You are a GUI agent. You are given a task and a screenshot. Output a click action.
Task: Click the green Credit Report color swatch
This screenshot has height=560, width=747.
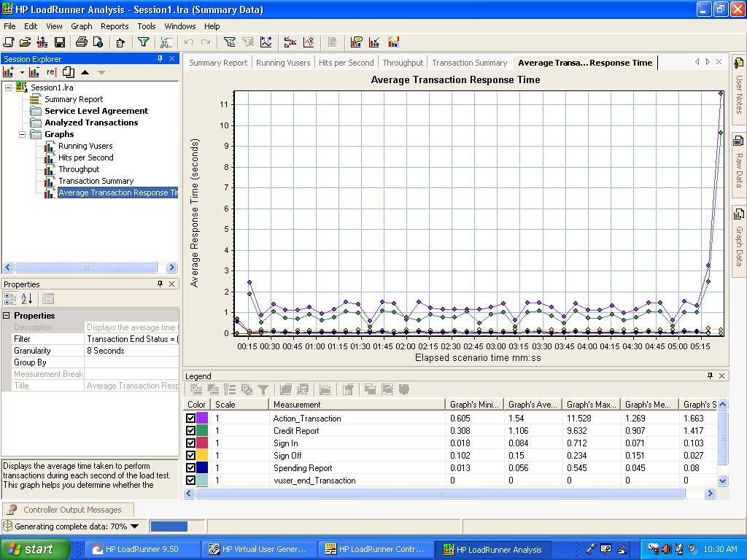pyautogui.click(x=202, y=430)
